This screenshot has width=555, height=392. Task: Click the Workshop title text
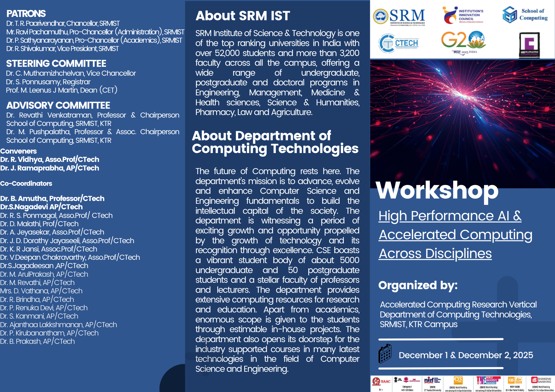click(437, 190)
